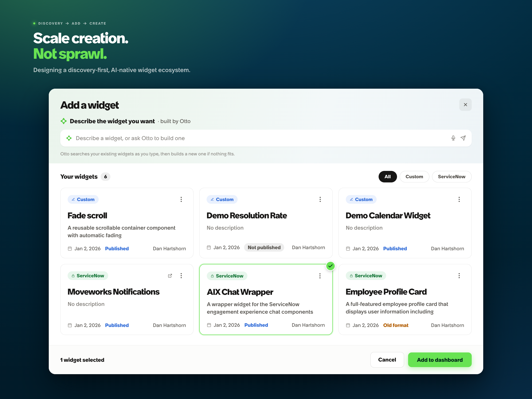
Task: Click the widgets count badge showing 6
Action: [105, 176]
